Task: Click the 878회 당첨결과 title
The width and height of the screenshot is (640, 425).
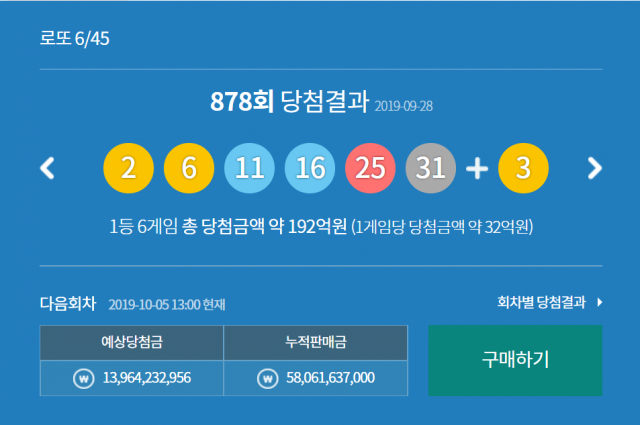Action: [289, 101]
